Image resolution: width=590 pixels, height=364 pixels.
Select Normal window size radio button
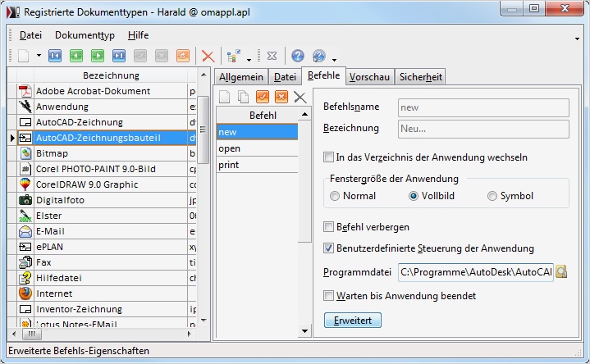tap(335, 196)
